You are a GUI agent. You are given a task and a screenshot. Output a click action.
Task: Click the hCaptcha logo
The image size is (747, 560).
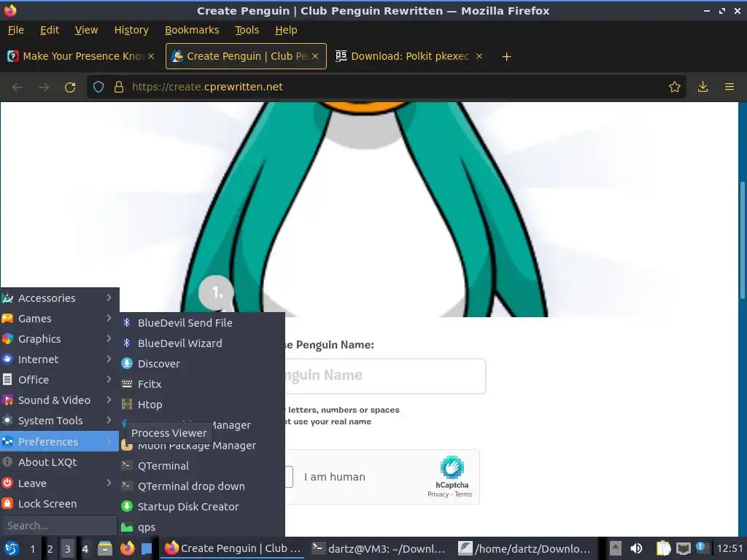[x=452, y=467]
